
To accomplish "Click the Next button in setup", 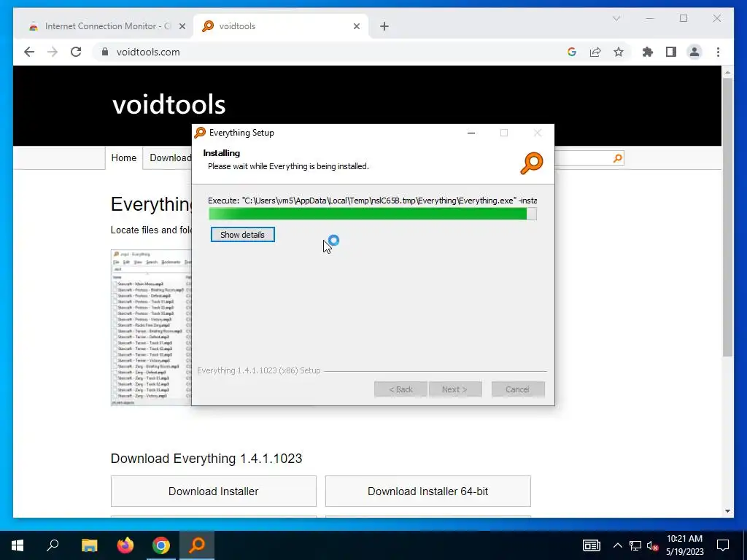I will [x=455, y=389].
